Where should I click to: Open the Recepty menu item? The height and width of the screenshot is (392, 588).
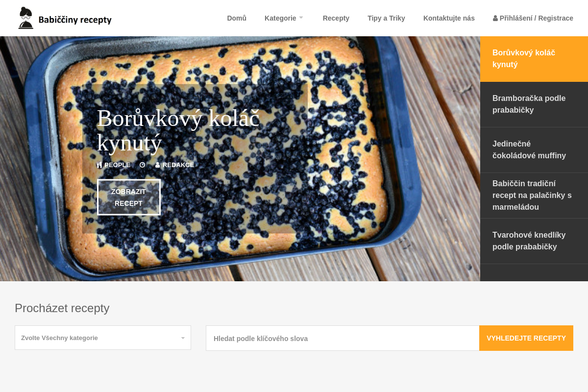coord(336,18)
